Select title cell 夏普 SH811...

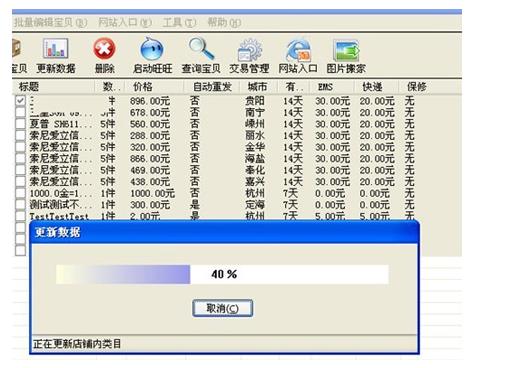tap(61, 124)
